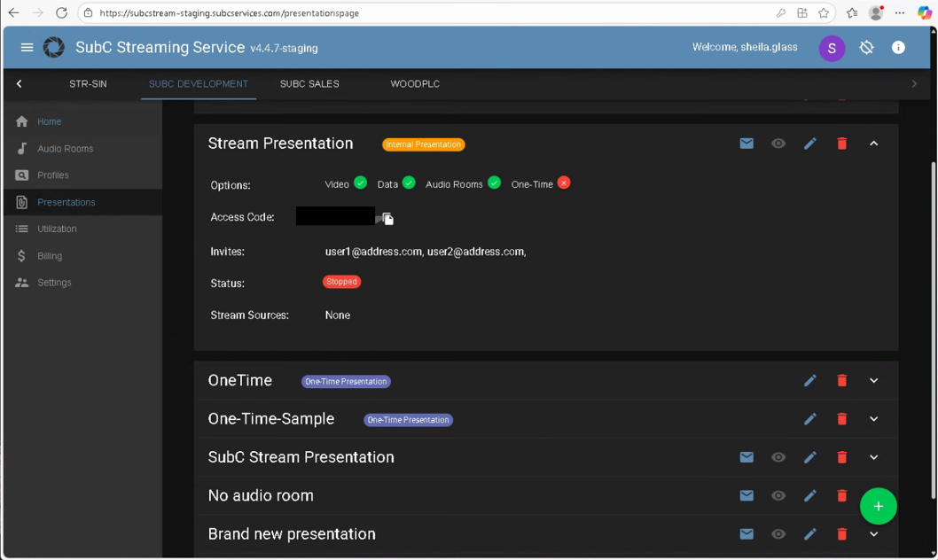
Task: Open Audio Rooms in the sidebar
Action: [65, 149]
